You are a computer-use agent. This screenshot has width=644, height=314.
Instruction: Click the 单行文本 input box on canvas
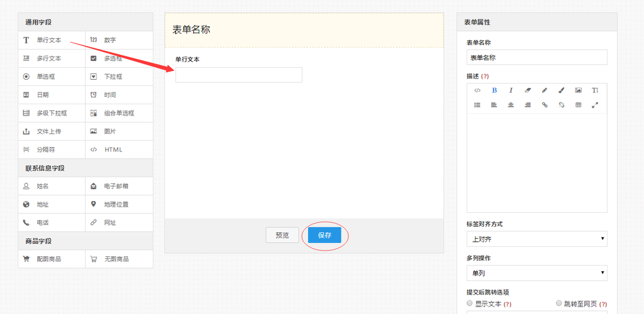click(238, 75)
